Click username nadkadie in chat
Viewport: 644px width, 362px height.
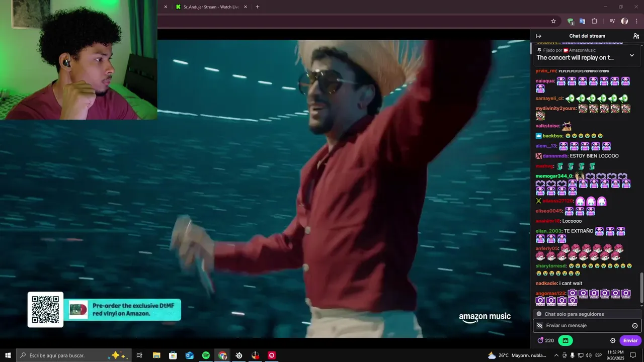pos(546,284)
